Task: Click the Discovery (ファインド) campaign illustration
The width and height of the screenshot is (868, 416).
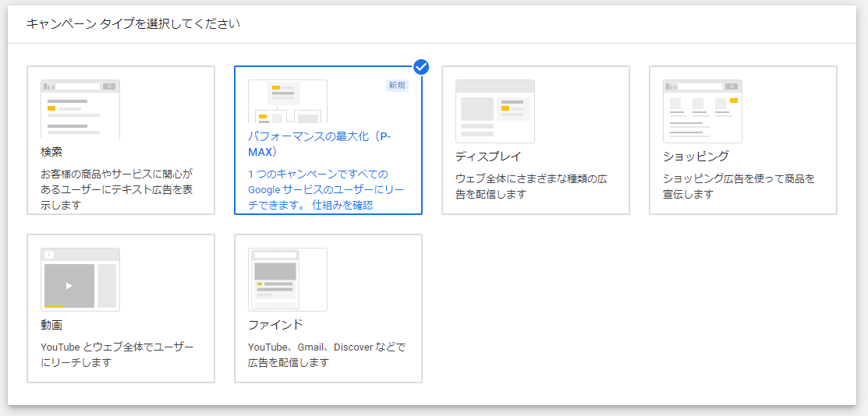Action: click(x=288, y=279)
